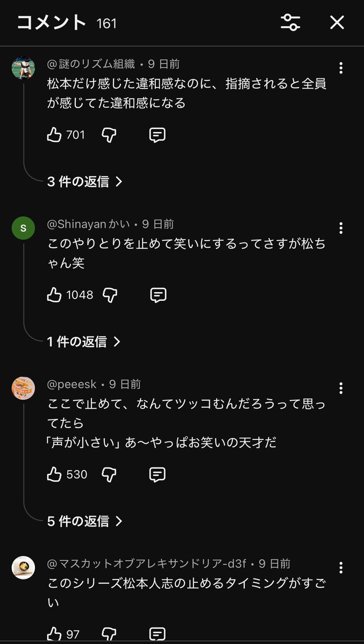
Task: Dislike the comment by @謎のリズム組織
Action: 109,135
